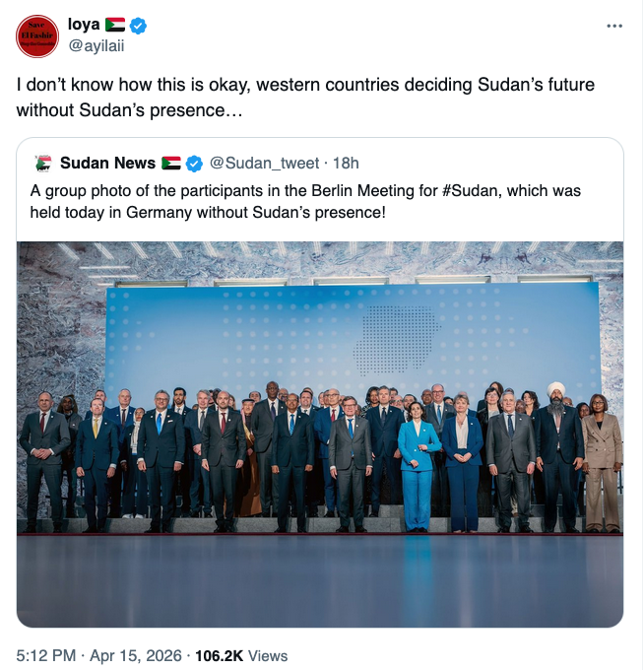Click the @Sudan_tweet handle
Screen dimensions: 644x670
click(263, 164)
